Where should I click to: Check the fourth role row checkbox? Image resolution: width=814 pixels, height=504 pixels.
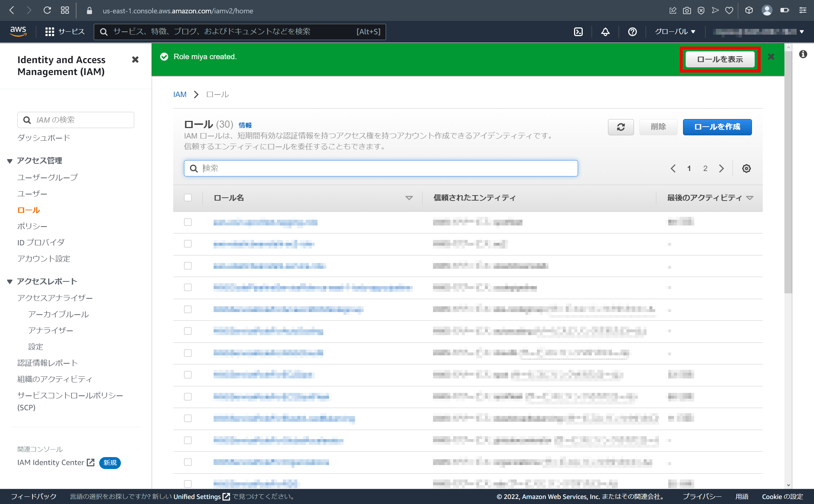click(x=188, y=287)
